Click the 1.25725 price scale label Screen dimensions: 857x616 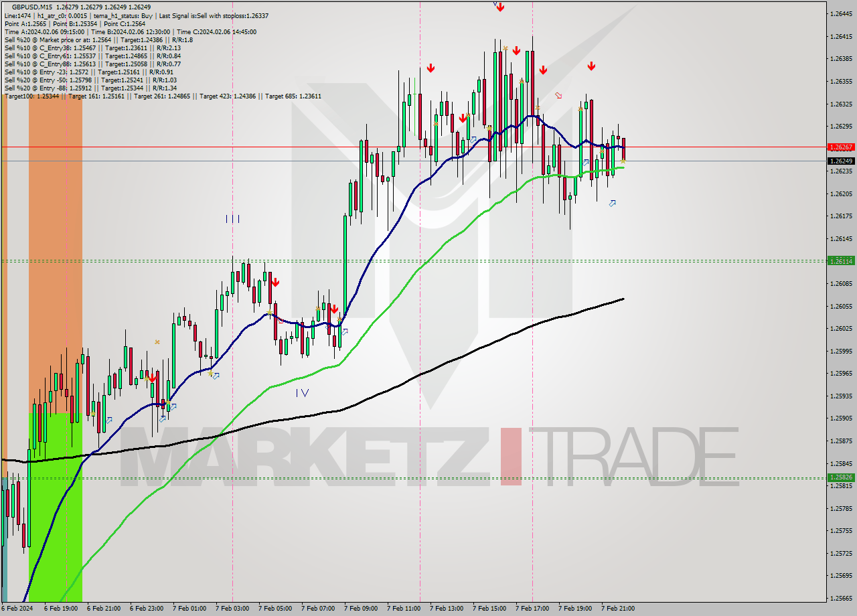841,553
